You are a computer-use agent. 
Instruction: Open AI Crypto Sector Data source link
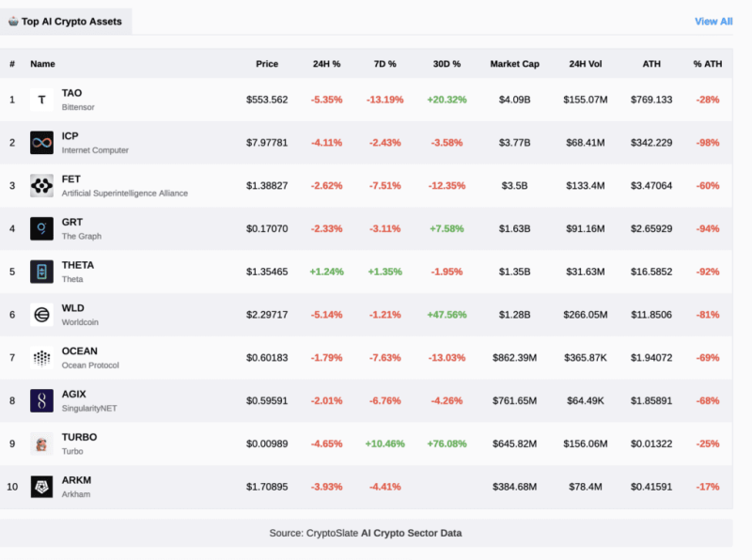coord(411,533)
